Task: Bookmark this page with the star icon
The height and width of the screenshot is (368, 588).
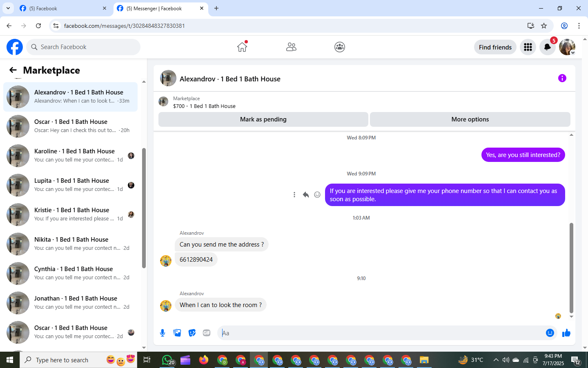Action: coord(544,26)
